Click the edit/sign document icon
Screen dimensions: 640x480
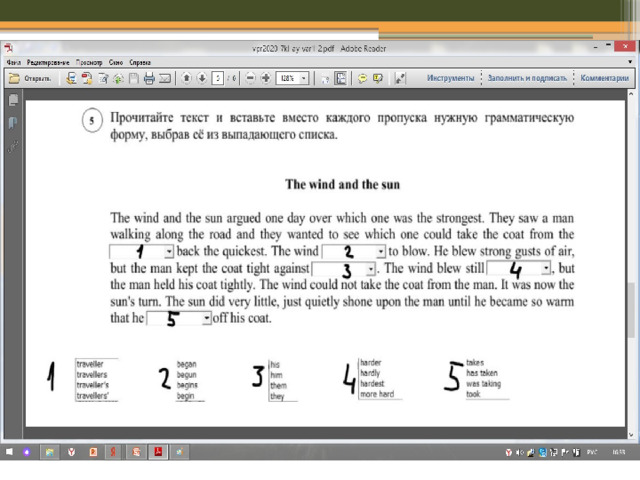tap(103, 78)
